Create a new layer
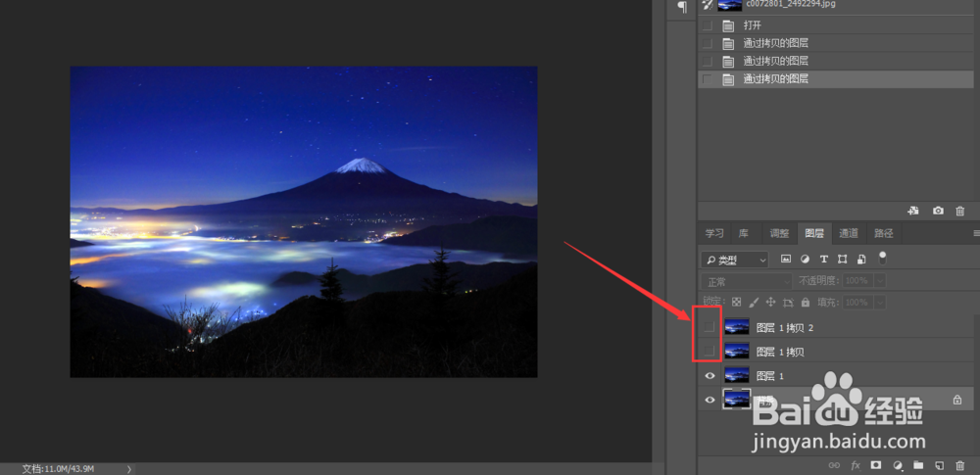The height and width of the screenshot is (475, 980). click(939, 465)
